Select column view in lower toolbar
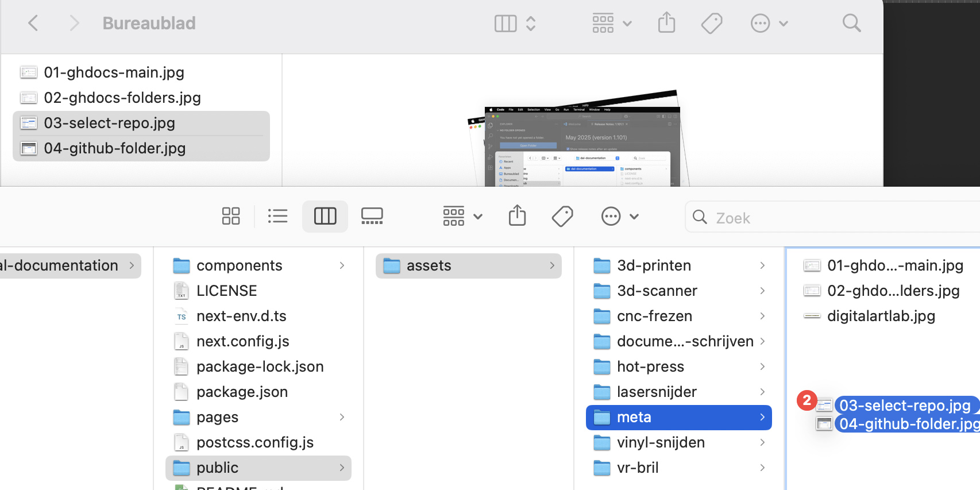 [325, 217]
